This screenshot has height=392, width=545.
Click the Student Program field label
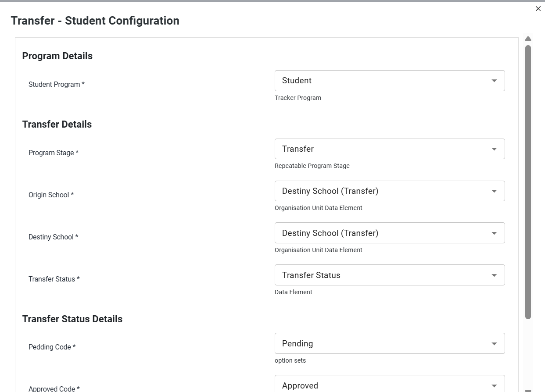[x=57, y=84]
